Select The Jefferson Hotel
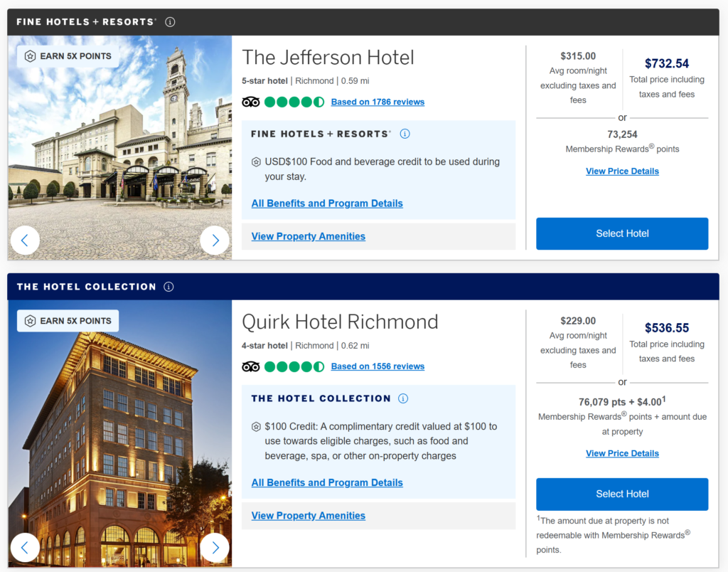Viewport: 728px width, 572px height. [x=622, y=233]
